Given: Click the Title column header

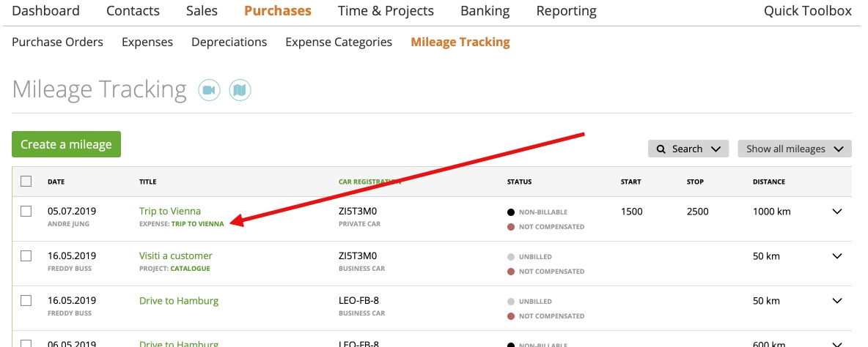Looking at the screenshot, I should pyautogui.click(x=147, y=182).
